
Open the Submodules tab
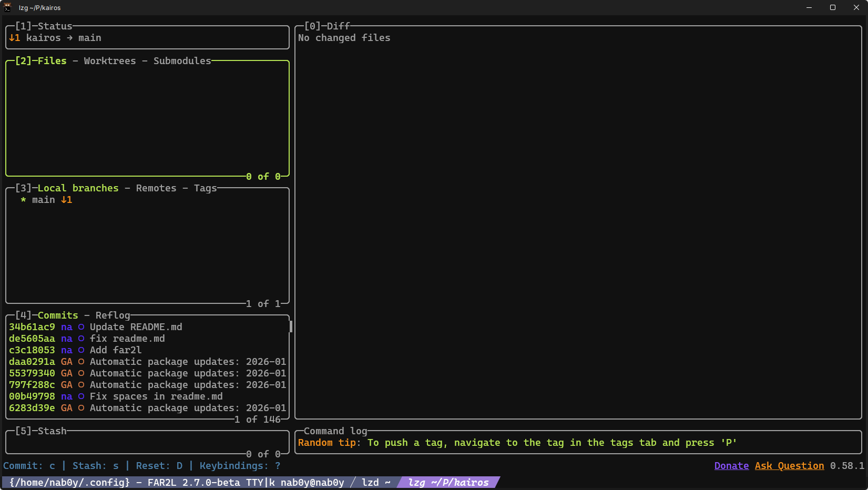click(182, 61)
